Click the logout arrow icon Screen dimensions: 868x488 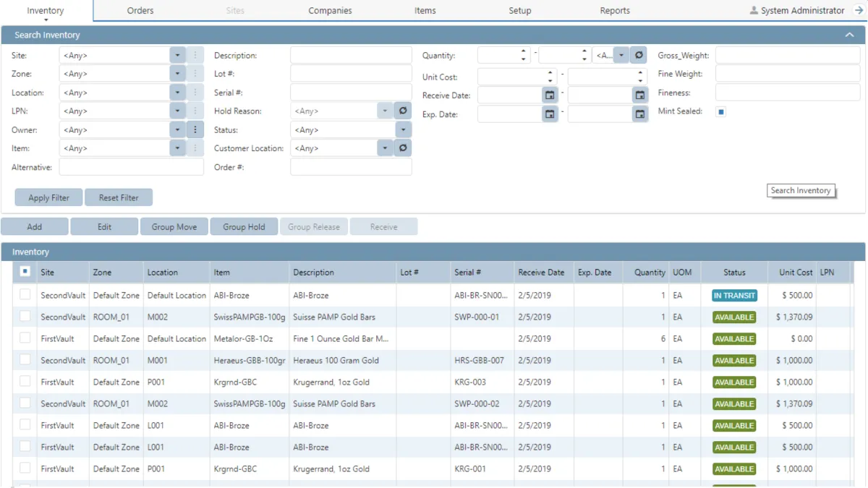point(859,11)
